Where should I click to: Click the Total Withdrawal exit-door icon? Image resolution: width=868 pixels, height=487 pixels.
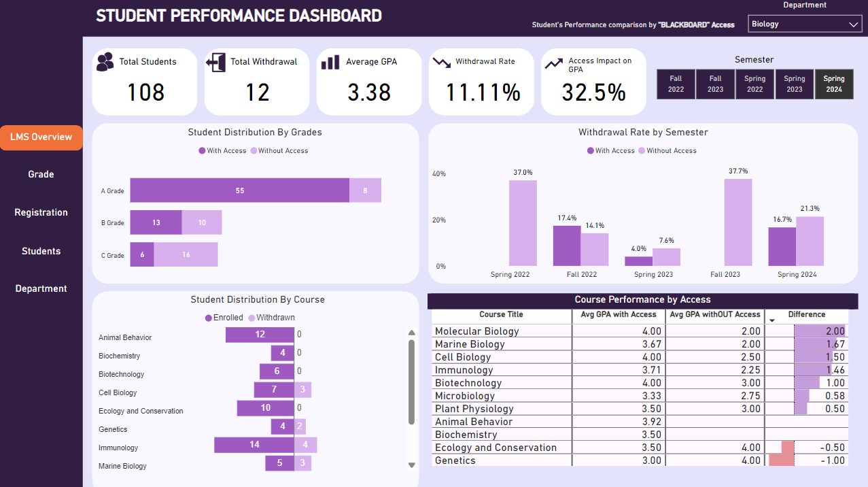click(x=215, y=62)
